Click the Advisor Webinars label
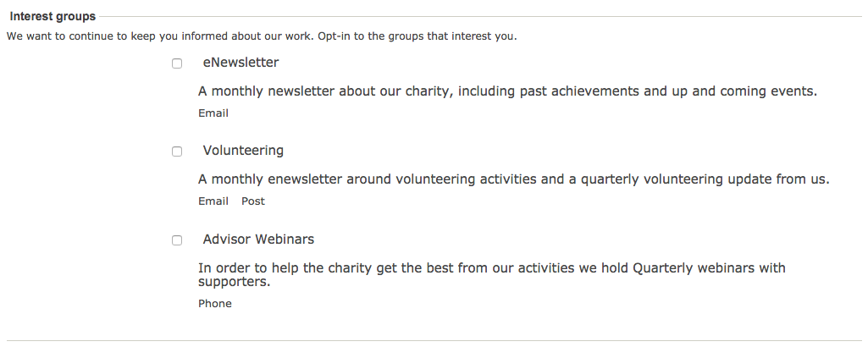This screenshot has width=868, height=347. click(x=258, y=239)
